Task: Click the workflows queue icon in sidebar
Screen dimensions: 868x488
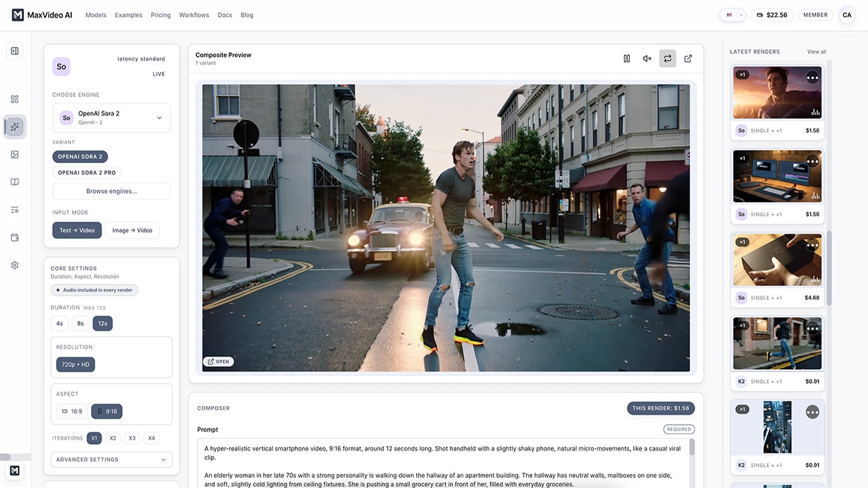Action: 14,209
